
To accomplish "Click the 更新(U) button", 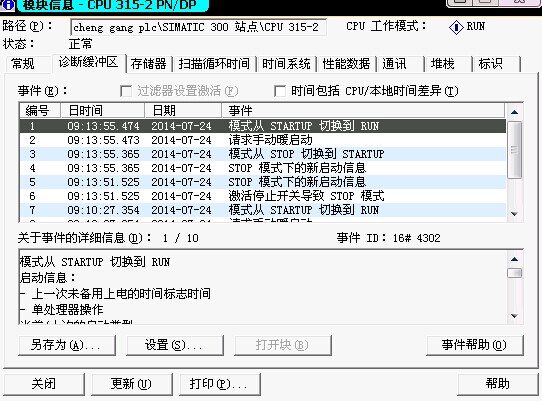I will point(131,384).
